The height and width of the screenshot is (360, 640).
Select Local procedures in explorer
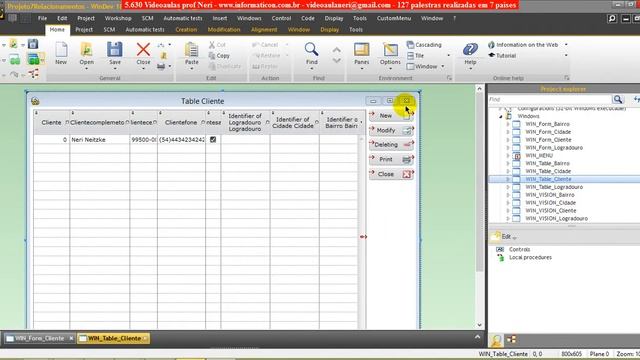[530, 258]
